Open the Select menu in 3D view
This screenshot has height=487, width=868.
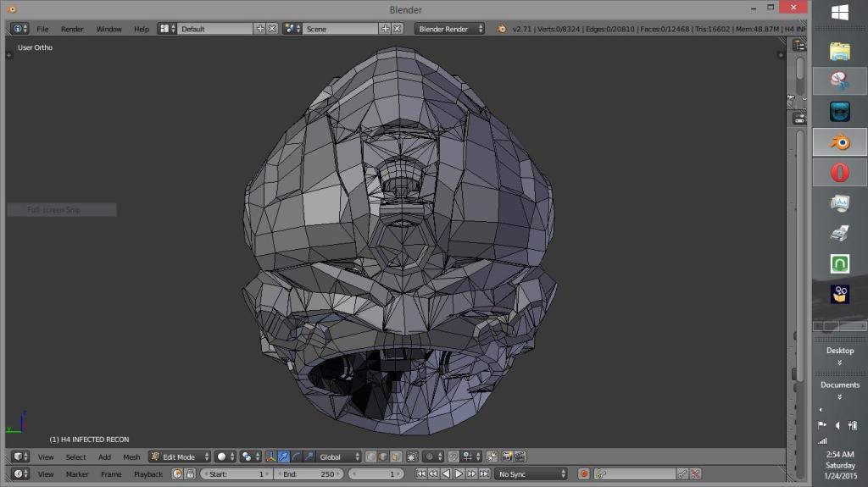(x=75, y=457)
